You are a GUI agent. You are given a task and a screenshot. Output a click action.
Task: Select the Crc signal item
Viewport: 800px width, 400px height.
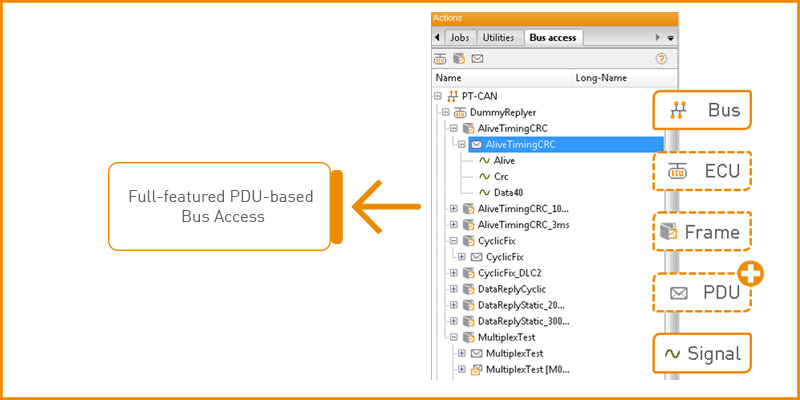pos(501,176)
